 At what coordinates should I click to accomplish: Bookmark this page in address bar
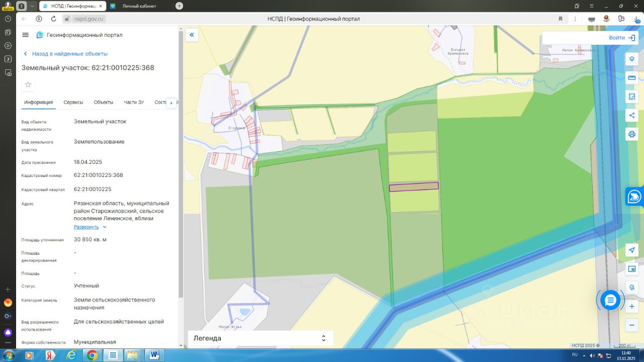tap(560, 19)
